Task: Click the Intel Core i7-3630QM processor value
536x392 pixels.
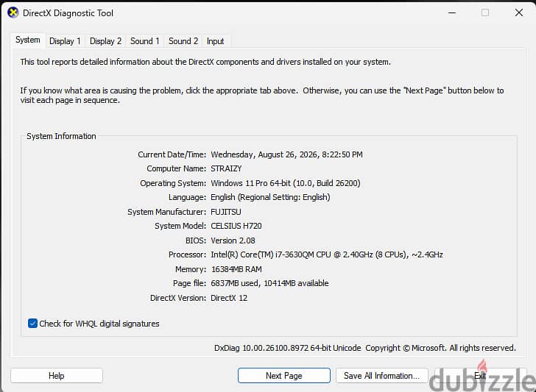Action: tap(327, 254)
